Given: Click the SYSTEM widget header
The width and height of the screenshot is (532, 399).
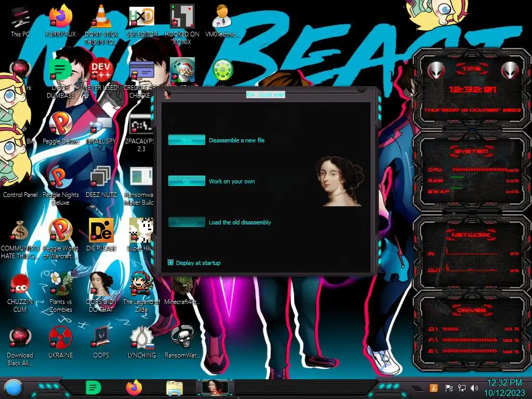Looking at the screenshot, I should point(472,151).
